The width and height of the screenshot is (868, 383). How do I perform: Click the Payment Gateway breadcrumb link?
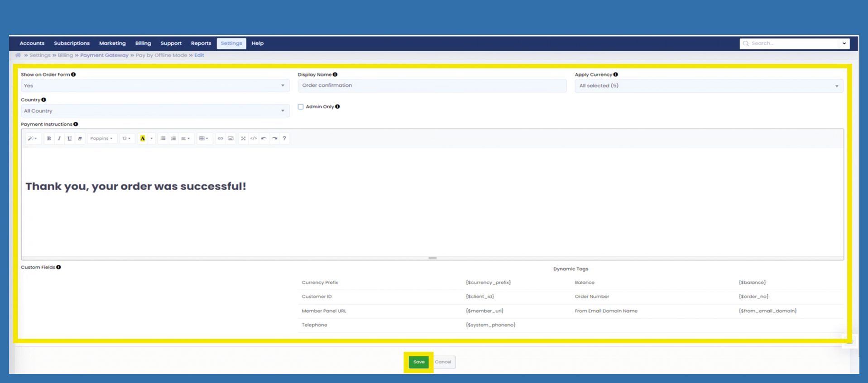coord(104,55)
